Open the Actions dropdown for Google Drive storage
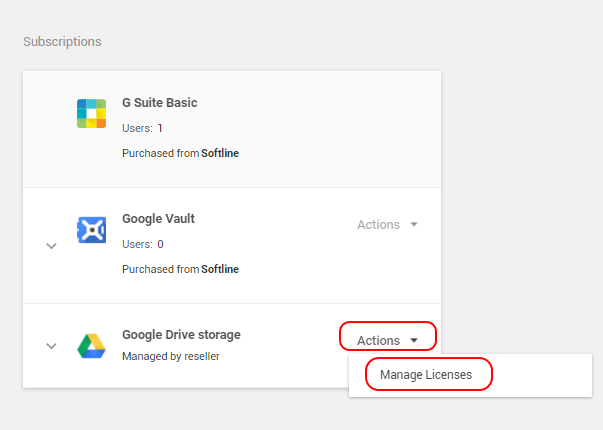The width and height of the screenshot is (603, 430). click(x=379, y=340)
